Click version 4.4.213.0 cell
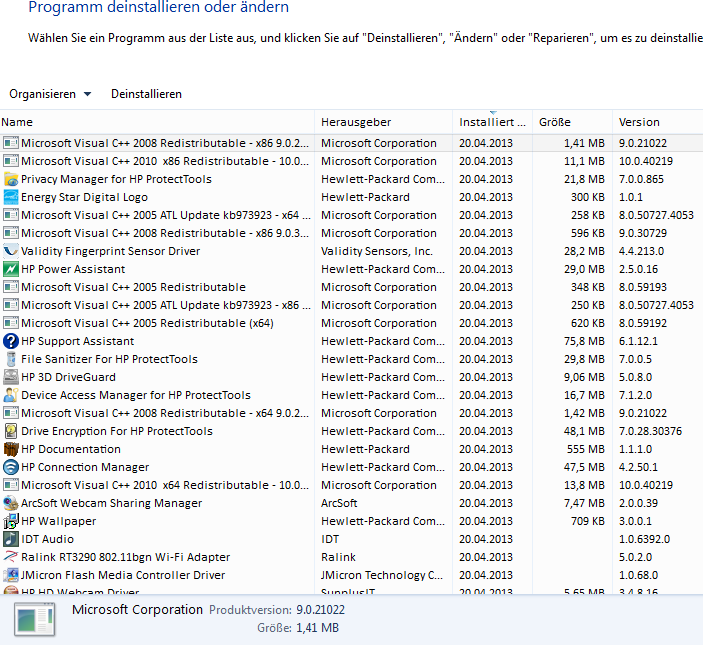703x645 pixels. coord(641,251)
